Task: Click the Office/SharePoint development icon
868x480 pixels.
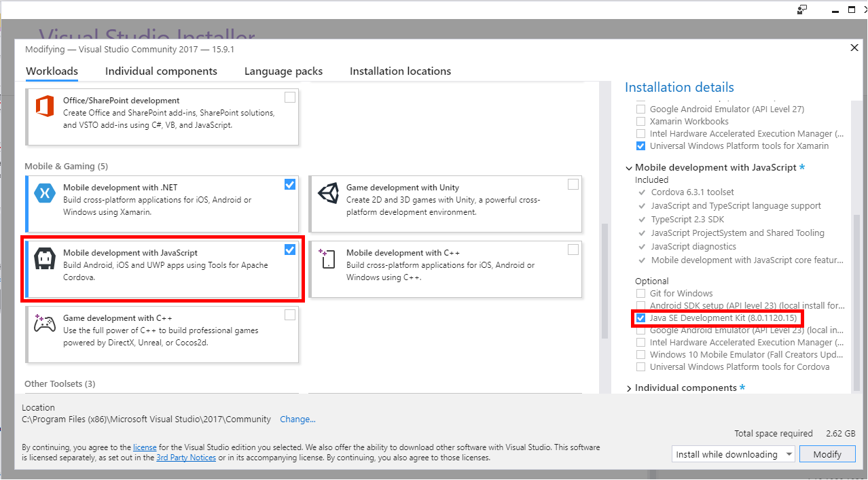Action: coord(44,106)
